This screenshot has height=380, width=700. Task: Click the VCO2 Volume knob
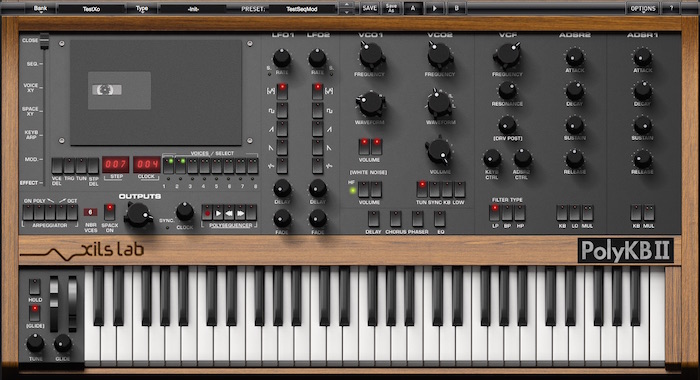tap(439, 151)
